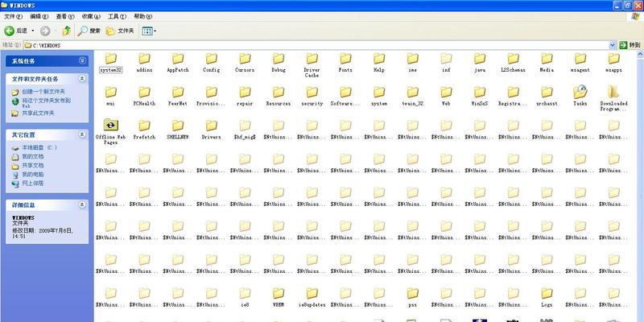Select the ime folder icon

click(x=413, y=58)
